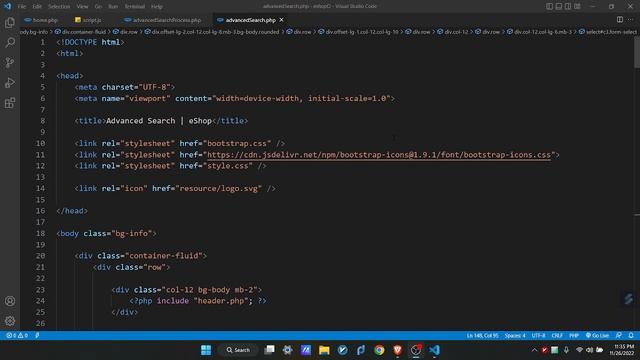Screen dimensions: 640x360
Task: Open the Extensions view
Action: point(10,102)
